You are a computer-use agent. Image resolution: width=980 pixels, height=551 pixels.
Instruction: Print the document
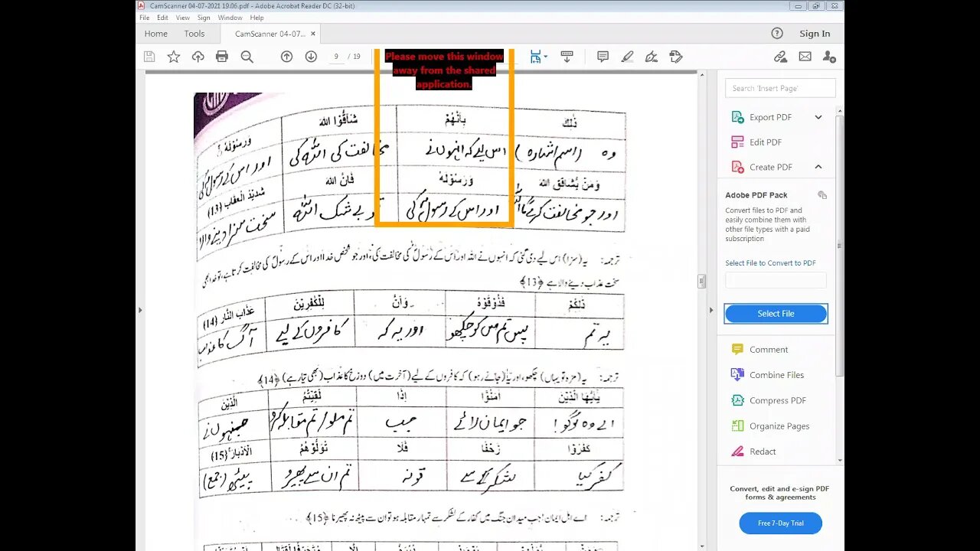click(222, 57)
